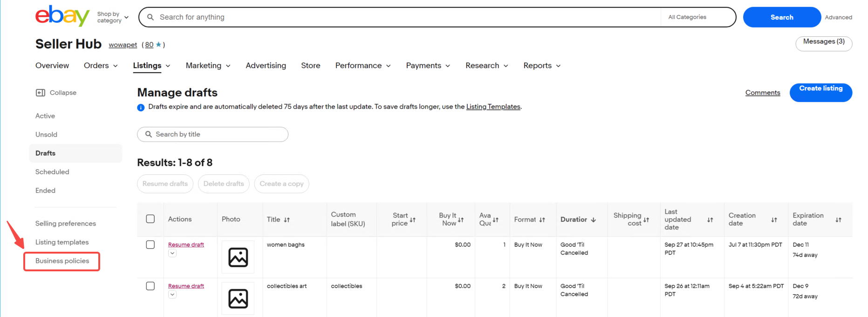
Task: Sort by Expiration date arrows
Action: [x=838, y=220]
